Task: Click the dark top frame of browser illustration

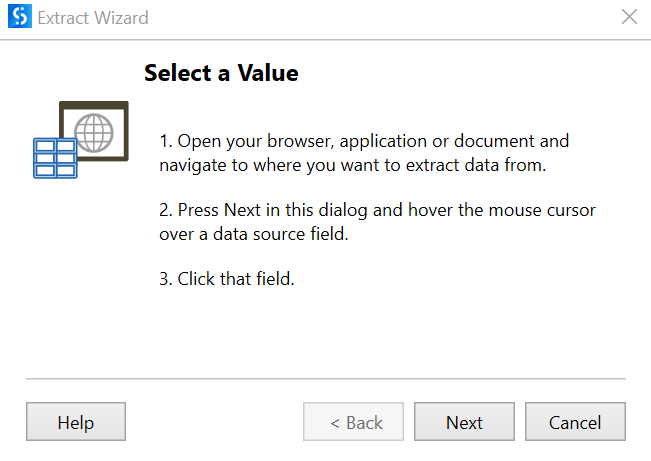Action: (94, 105)
